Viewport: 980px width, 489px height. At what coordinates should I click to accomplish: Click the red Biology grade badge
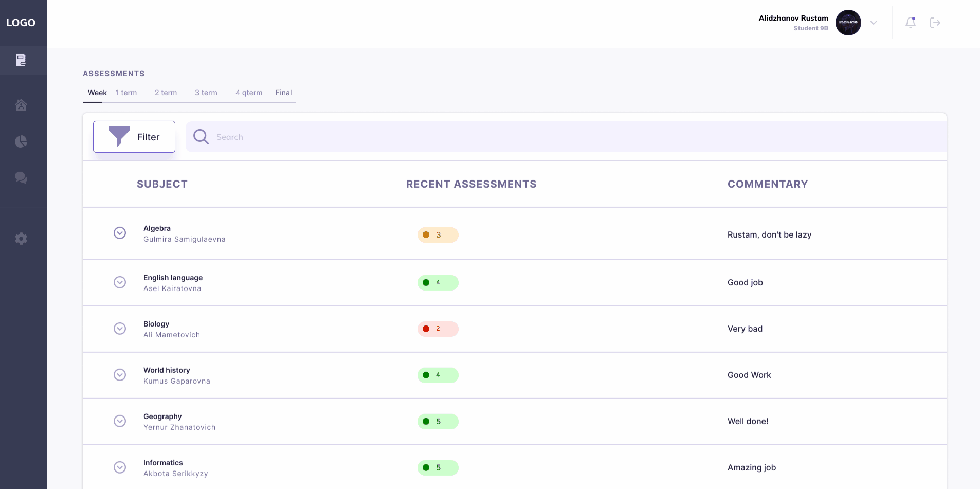pos(438,329)
